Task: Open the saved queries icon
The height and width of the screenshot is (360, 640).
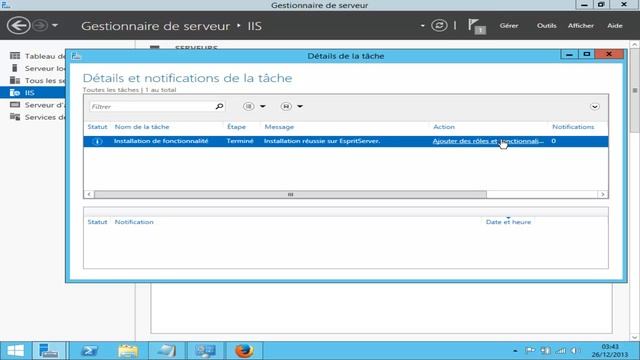Action: 286,106
